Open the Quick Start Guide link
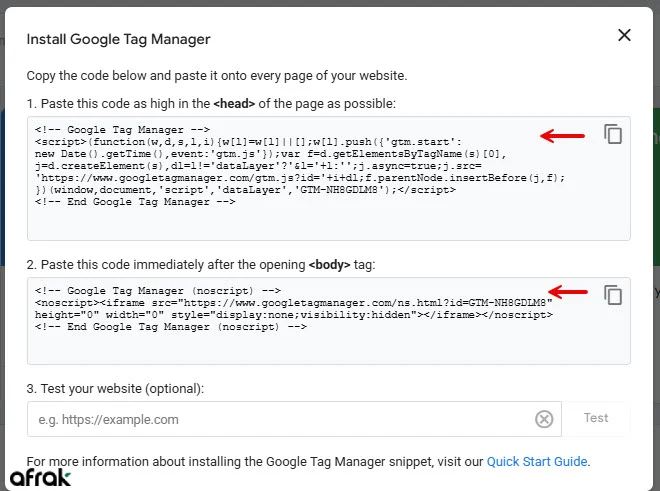 point(537,461)
